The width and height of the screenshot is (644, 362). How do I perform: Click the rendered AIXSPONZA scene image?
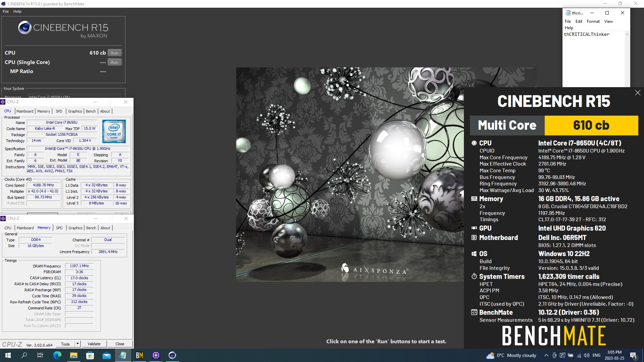(x=350, y=174)
